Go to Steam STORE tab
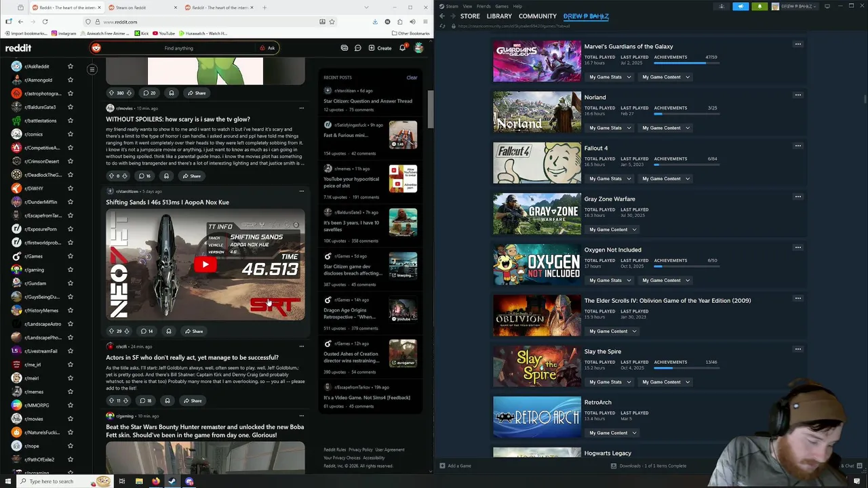Screen dimensions: 868x488 tap(470, 16)
